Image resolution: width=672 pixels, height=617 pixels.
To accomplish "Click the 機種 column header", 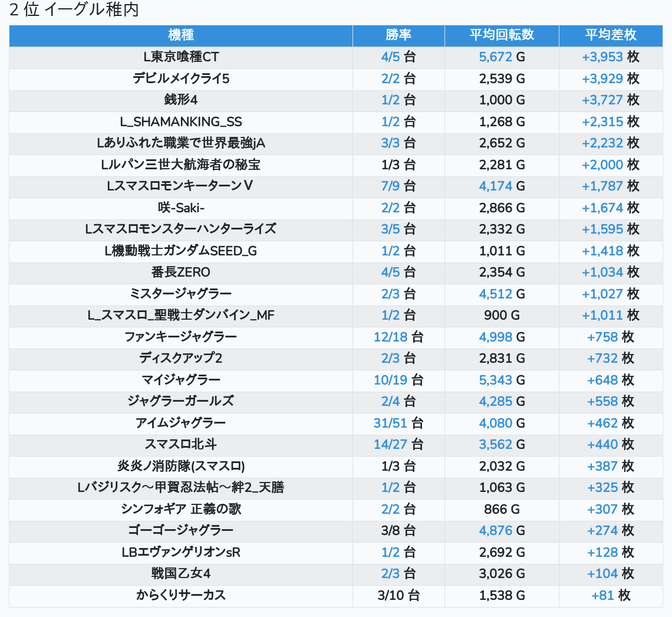I will click(x=181, y=35).
